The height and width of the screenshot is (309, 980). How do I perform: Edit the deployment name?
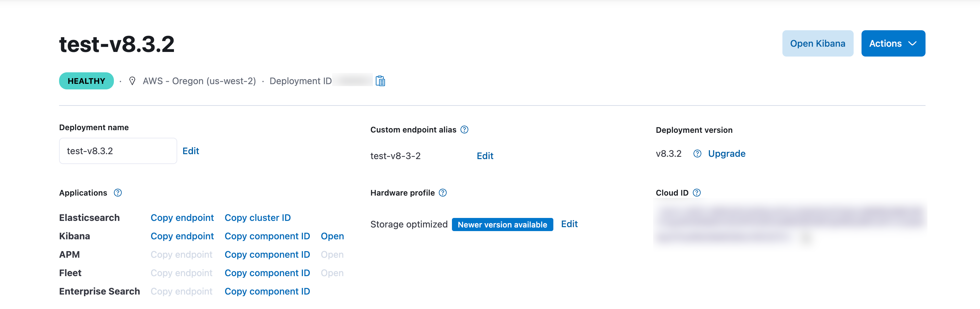click(x=191, y=151)
